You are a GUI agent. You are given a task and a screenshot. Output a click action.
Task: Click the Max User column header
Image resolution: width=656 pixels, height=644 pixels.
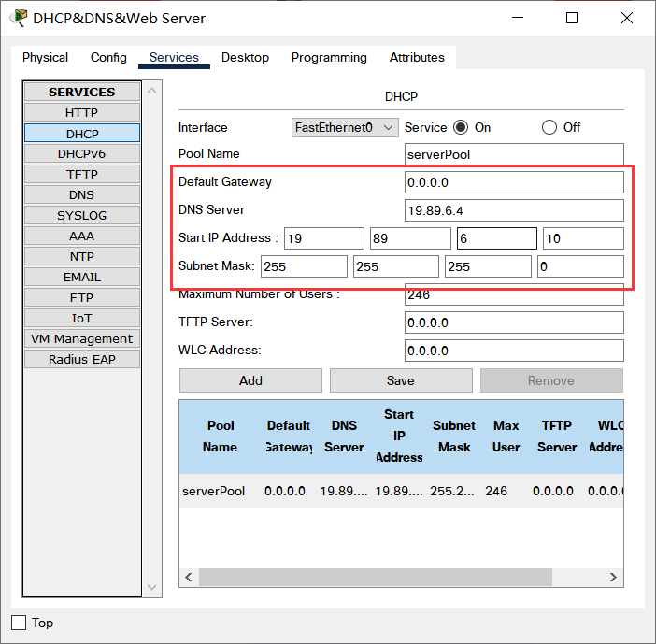506,436
